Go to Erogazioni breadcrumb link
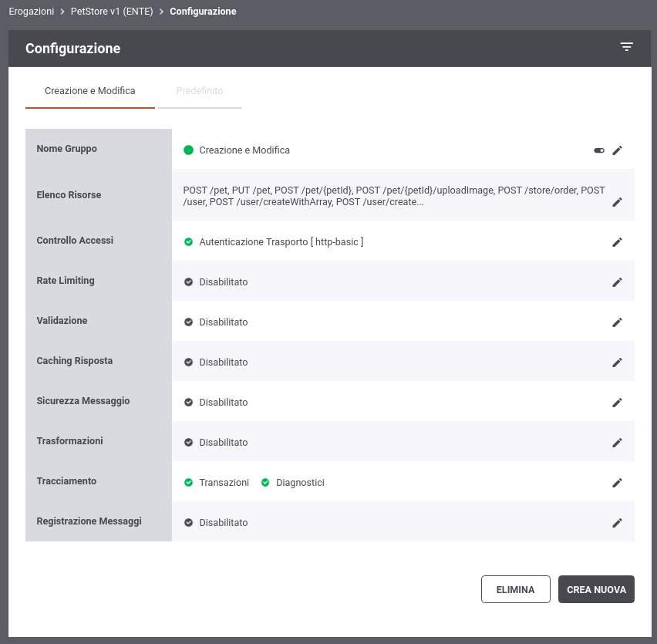This screenshot has width=657, height=644. pyautogui.click(x=32, y=12)
